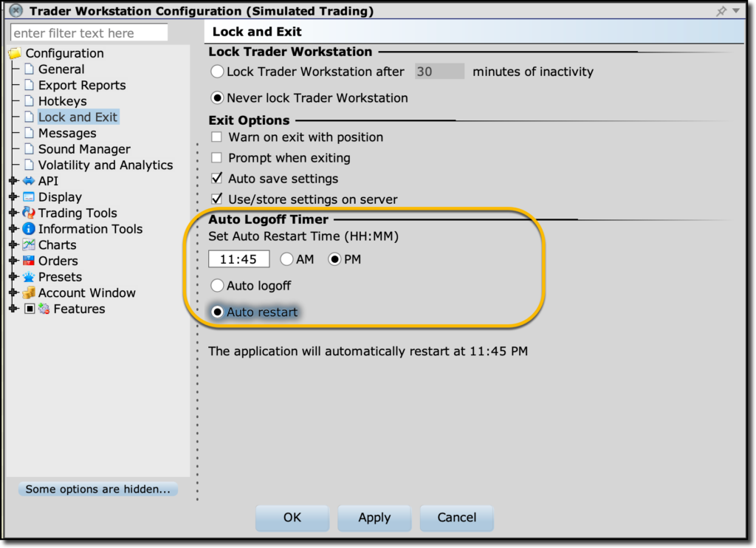Click the Display monitor icon

29,197
